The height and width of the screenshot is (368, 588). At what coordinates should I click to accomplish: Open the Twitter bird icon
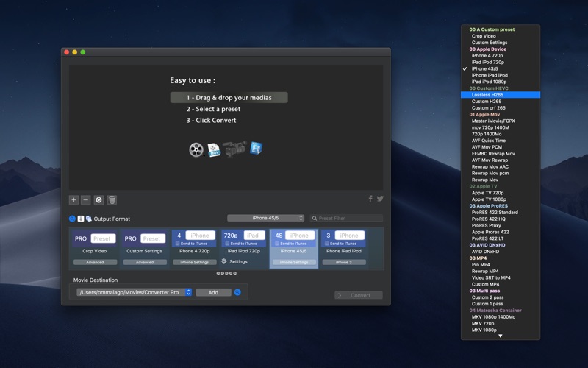coord(380,199)
